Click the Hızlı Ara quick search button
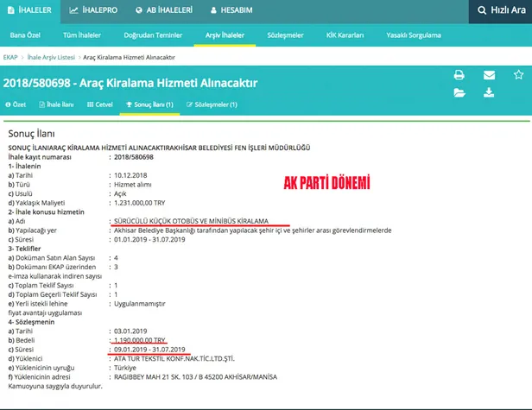 pyautogui.click(x=500, y=10)
